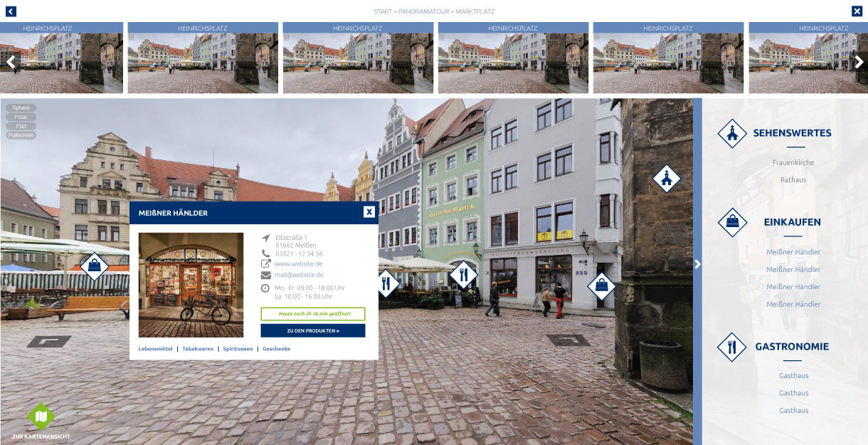
Task: Switch panorama to Sphere view
Action: pos(21,108)
